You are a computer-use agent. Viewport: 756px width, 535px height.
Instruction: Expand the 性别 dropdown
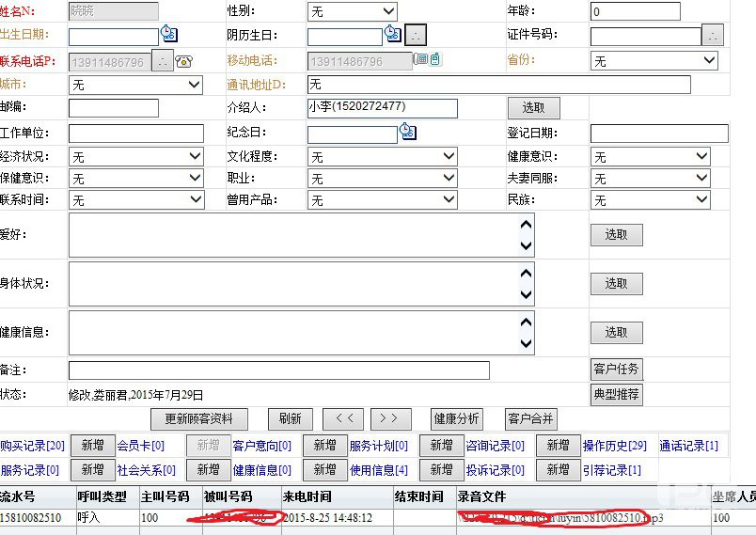[353, 11]
